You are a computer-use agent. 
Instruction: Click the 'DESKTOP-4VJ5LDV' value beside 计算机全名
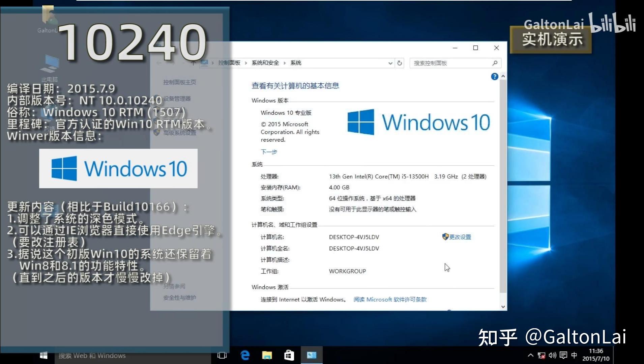tap(354, 249)
